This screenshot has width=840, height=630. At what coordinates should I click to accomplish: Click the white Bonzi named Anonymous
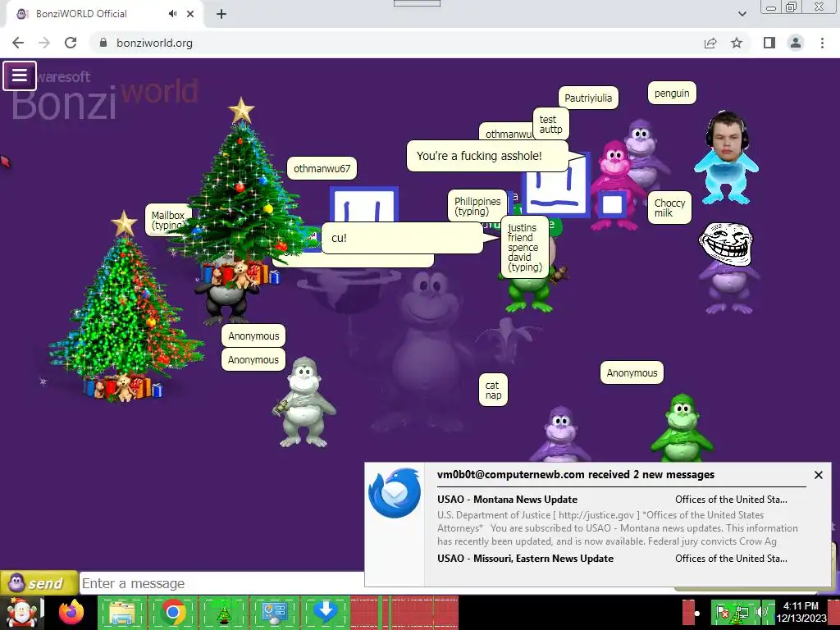(x=304, y=402)
